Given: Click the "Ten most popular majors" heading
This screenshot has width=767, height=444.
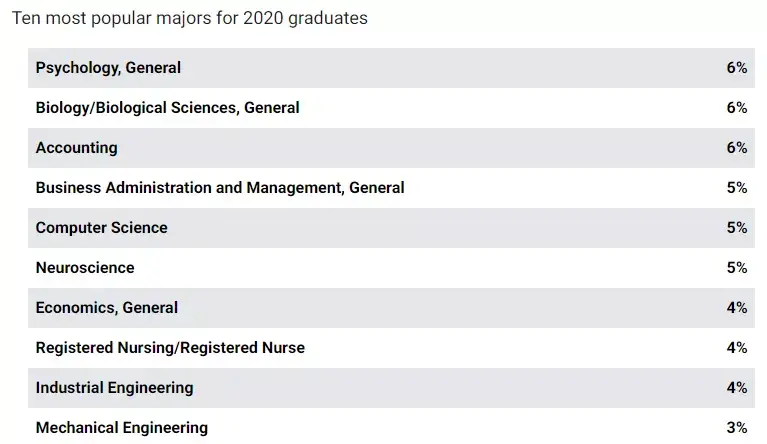Looking at the screenshot, I should click(189, 19).
